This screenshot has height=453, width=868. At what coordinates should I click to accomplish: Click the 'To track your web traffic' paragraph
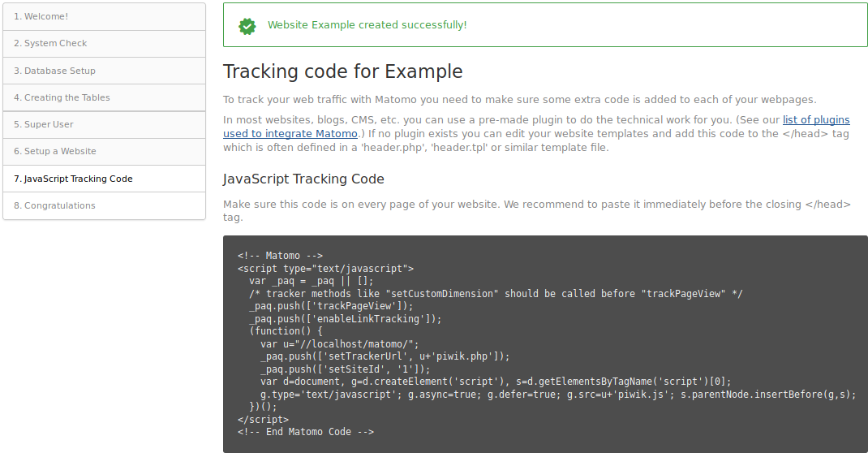click(519, 100)
